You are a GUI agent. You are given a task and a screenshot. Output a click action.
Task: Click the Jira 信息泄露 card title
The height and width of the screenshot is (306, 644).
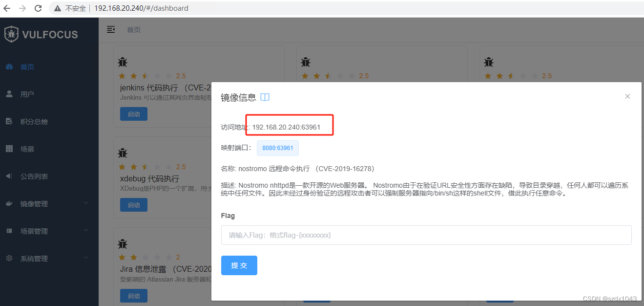point(166,269)
